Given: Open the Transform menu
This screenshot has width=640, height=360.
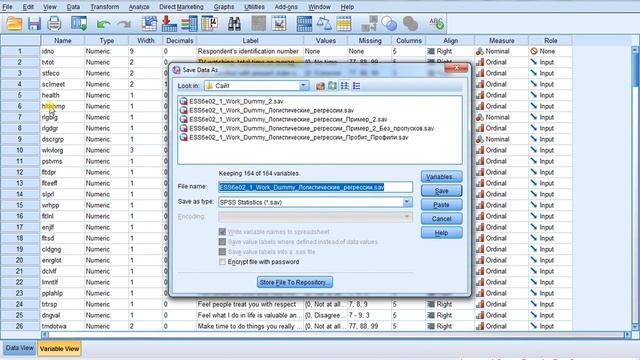Looking at the screenshot, I should 104,7.
